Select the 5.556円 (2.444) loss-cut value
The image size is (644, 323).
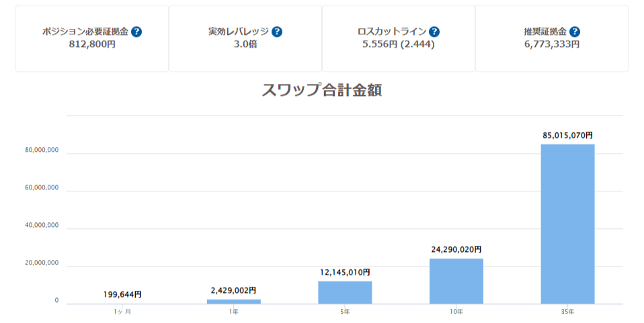point(399,44)
